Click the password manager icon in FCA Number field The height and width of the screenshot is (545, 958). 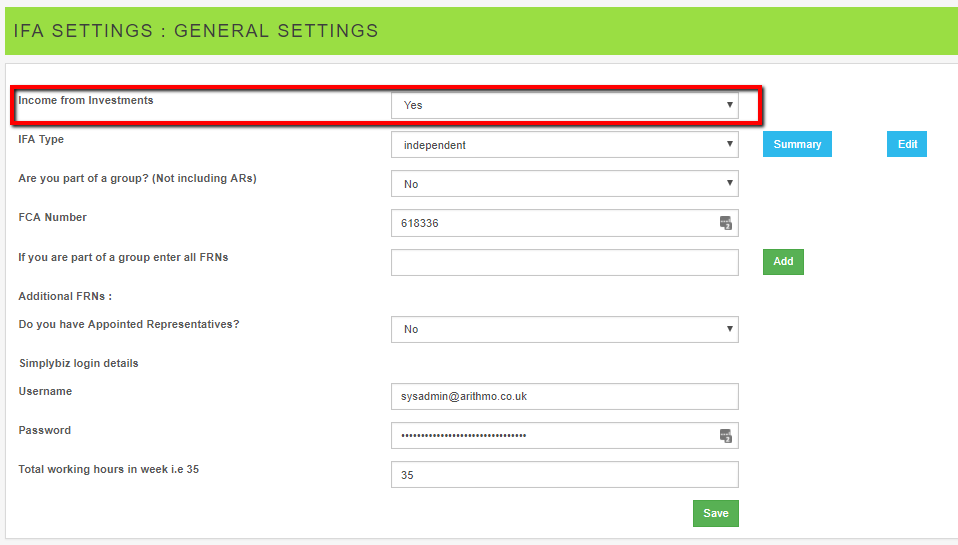click(x=726, y=223)
